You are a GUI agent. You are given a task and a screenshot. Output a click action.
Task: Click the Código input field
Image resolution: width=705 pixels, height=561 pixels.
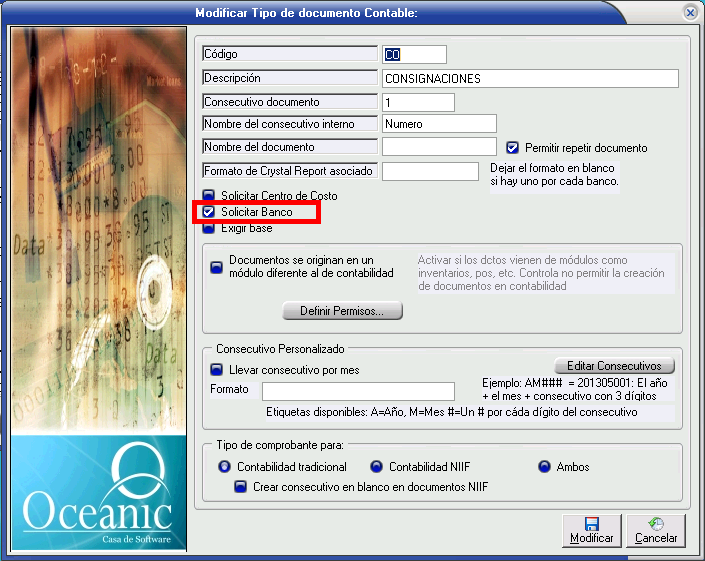(x=414, y=54)
